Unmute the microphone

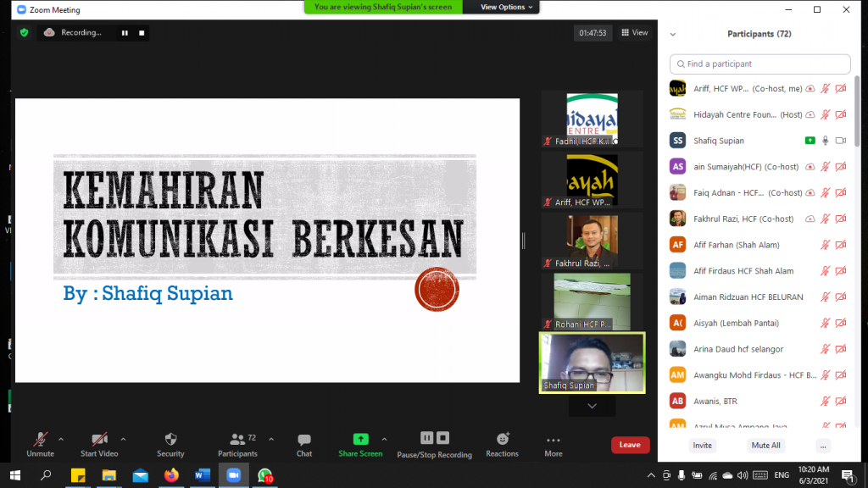tap(40, 443)
